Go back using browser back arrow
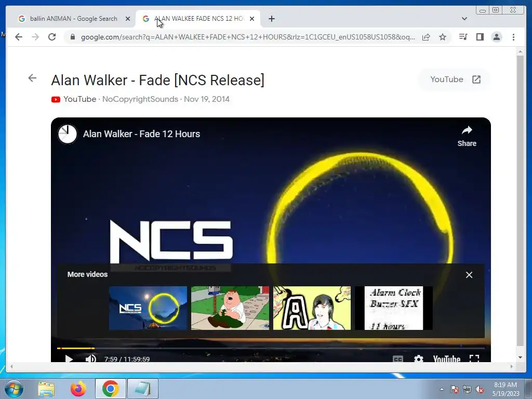This screenshot has height=399, width=532. pyautogui.click(x=19, y=37)
